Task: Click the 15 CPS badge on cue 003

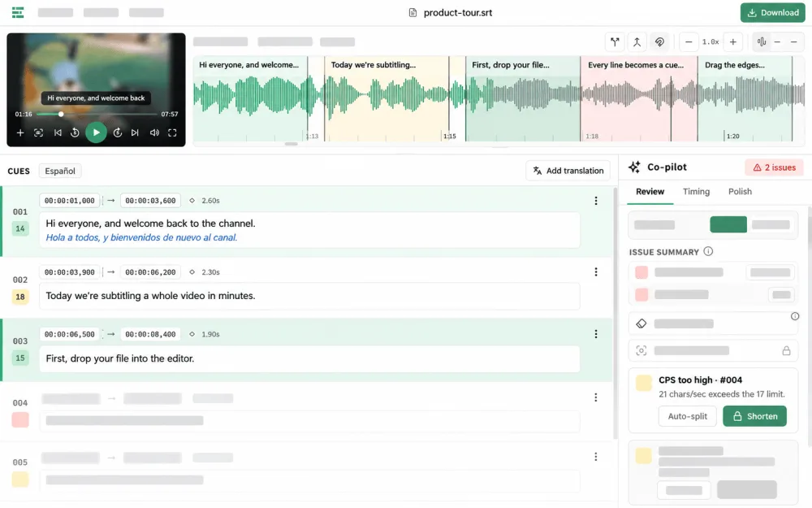Action: [x=20, y=358]
